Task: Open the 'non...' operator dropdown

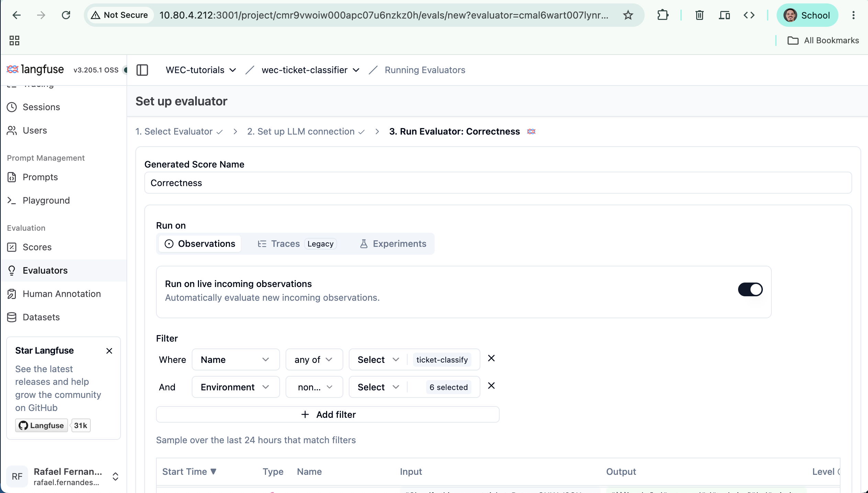Action: coord(314,387)
